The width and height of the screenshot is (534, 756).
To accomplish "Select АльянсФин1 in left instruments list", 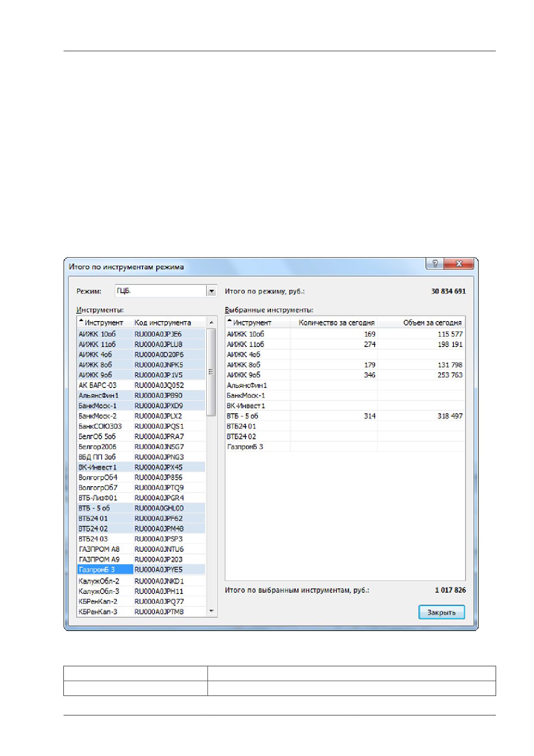I will [141, 395].
